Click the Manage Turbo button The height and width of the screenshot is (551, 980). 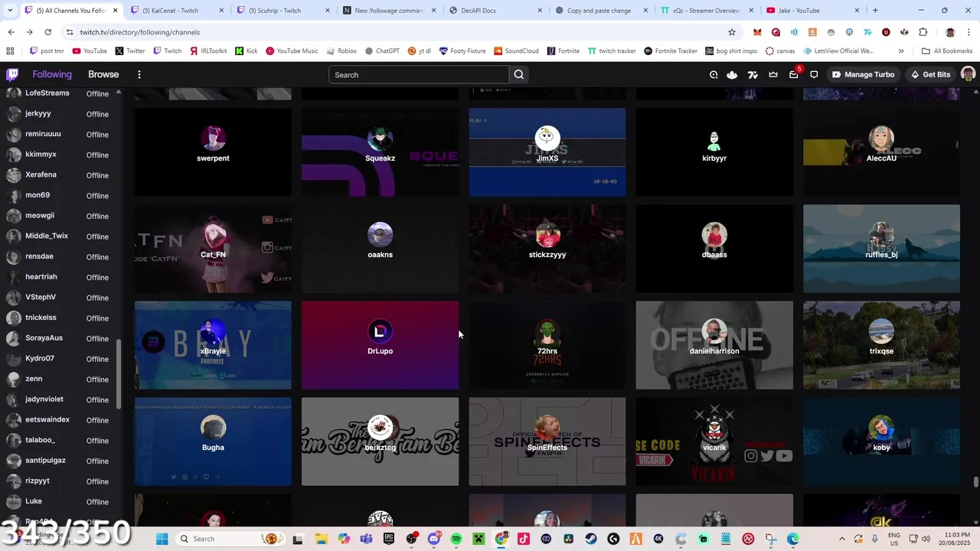pos(863,74)
